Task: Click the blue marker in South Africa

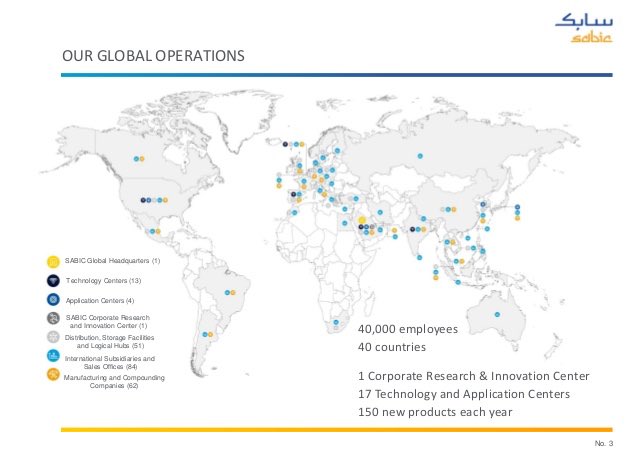Action: [x=336, y=322]
